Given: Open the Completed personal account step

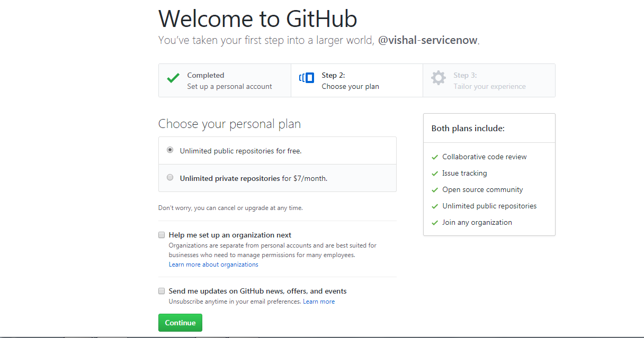Looking at the screenshot, I should click(x=229, y=81).
